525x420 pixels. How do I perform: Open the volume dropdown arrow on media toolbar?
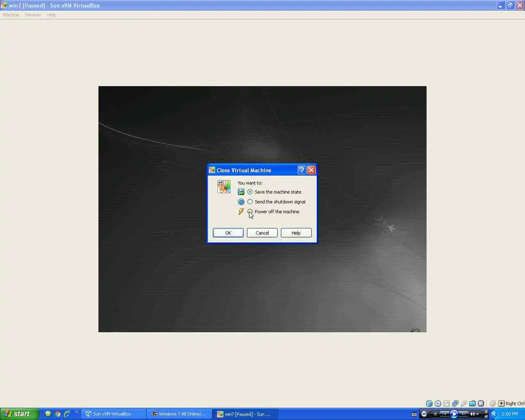click(x=477, y=414)
